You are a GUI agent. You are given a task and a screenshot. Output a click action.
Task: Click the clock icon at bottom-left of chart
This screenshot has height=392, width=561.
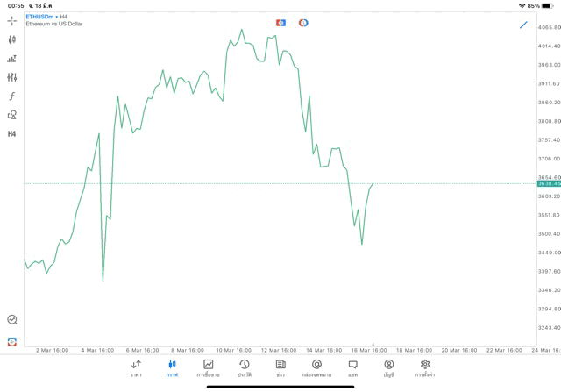pos(12,320)
